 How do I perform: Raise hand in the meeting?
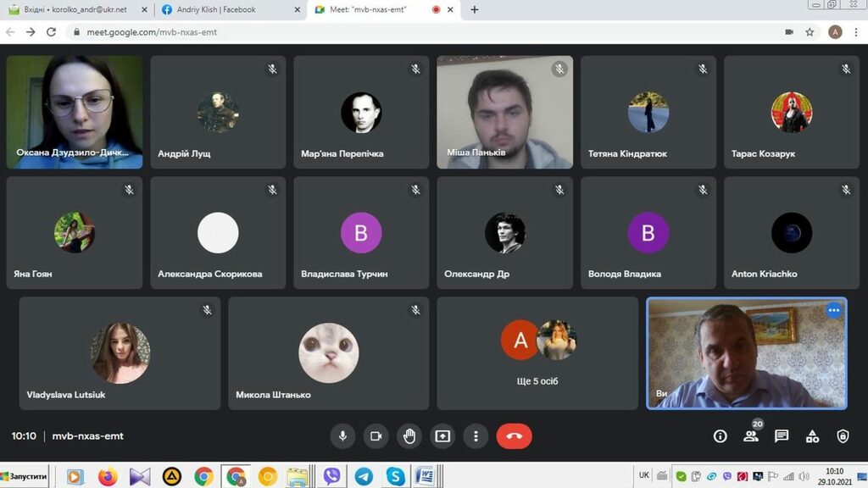(x=409, y=436)
